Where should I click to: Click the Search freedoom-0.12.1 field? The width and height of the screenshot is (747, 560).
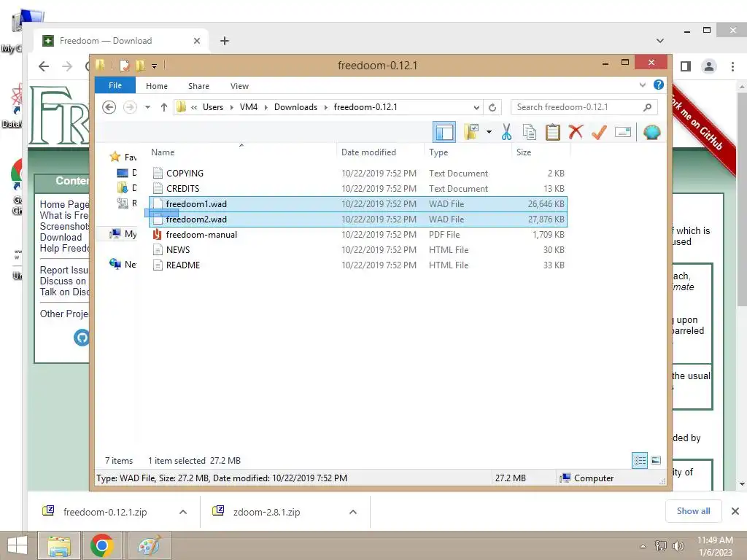[x=584, y=107]
